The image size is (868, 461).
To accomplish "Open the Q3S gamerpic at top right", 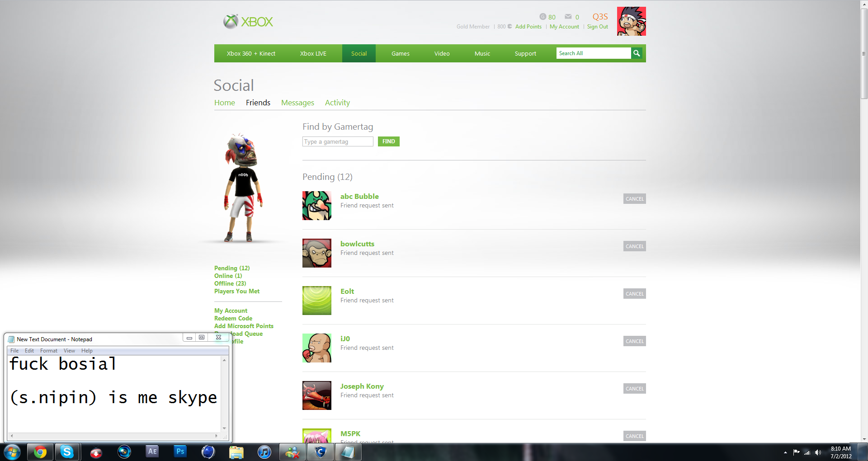I will click(x=631, y=21).
